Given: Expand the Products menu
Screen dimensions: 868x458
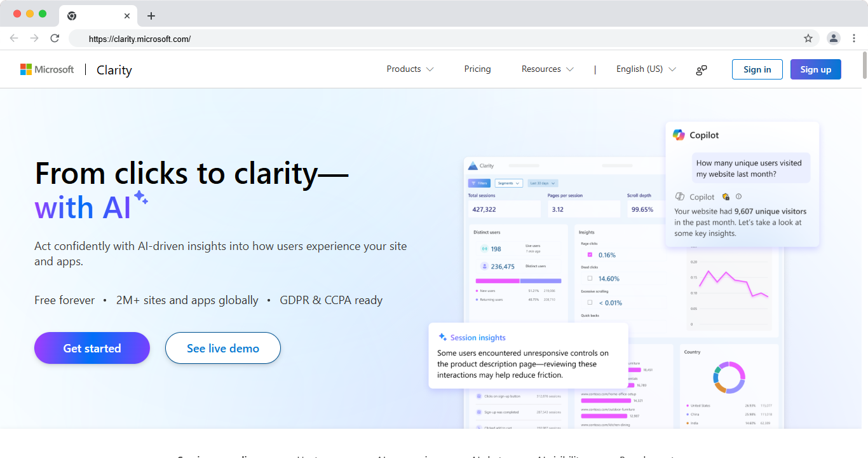Looking at the screenshot, I should click(410, 69).
